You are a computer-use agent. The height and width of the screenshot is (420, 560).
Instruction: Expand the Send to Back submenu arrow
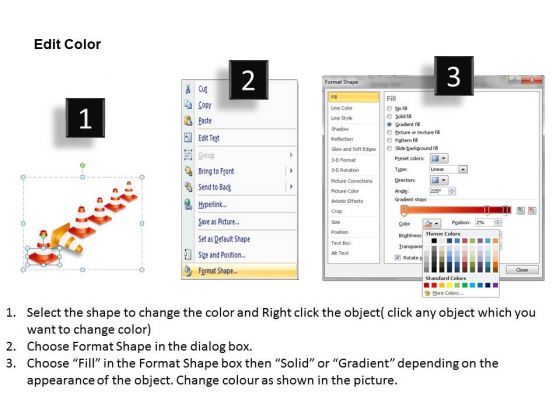pyautogui.click(x=291, y=187)
